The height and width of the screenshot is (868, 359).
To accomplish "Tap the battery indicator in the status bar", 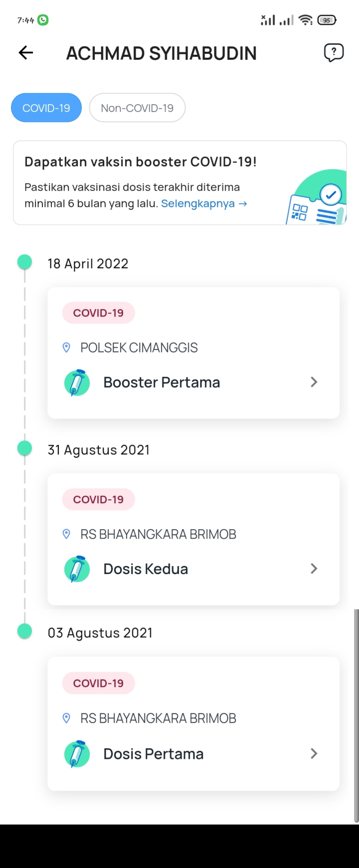I will coord(327,20).
